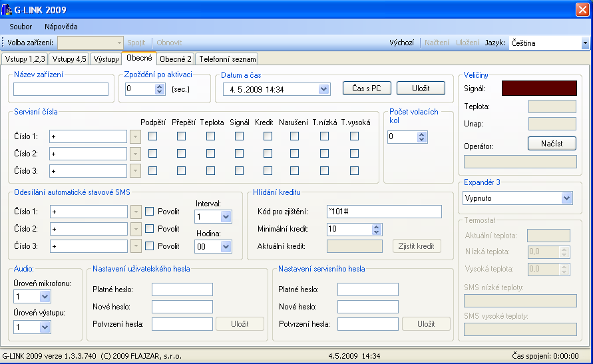The height and width of the screenshot is (364, 593).
Task: Toggle Signál checkbox for Číslo 3
Action: (x=239, y=171)
